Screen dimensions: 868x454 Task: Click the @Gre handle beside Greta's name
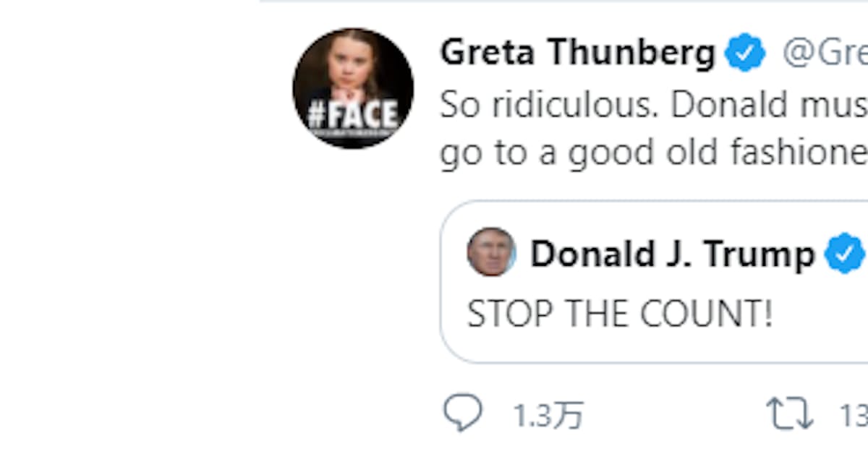coord(825,53)
